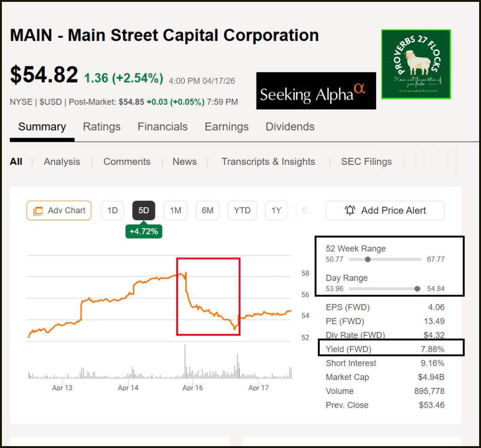Select the 5D chart range

(x=144, y=210)
